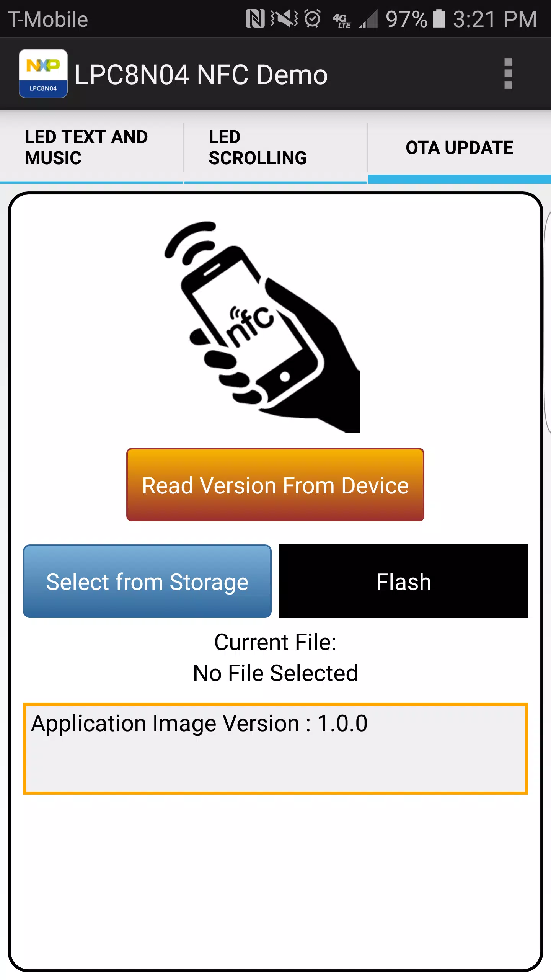Viewport: 551px width, 980px height.
Task: Tap the black Flash button
Action: click(404, 581)
